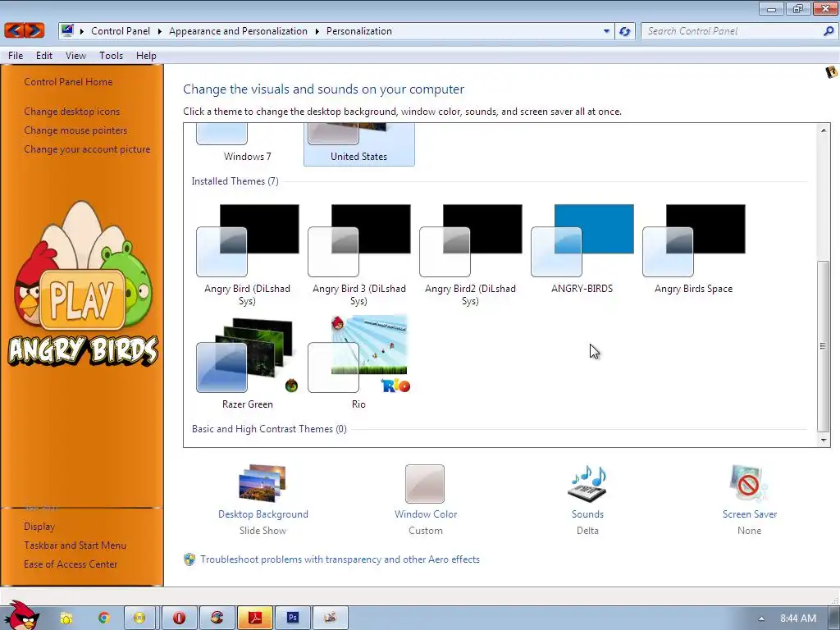
Task: Click the theme list scroll down arrow
Action: [x=824, y=441]
